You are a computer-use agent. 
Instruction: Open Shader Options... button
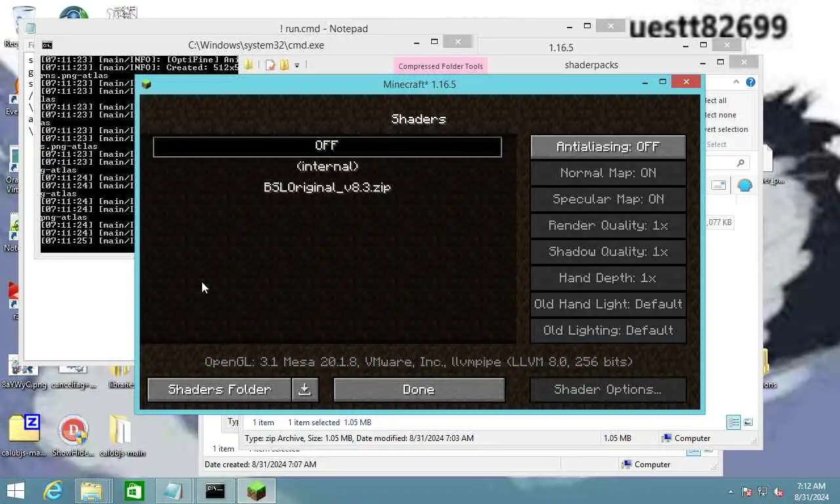tap(608, 390)
